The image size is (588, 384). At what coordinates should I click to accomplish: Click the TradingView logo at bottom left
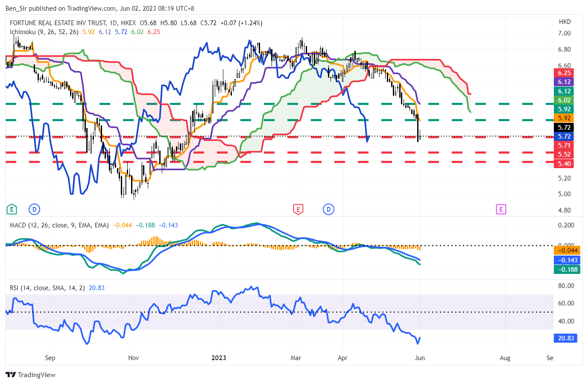point(31,375)
